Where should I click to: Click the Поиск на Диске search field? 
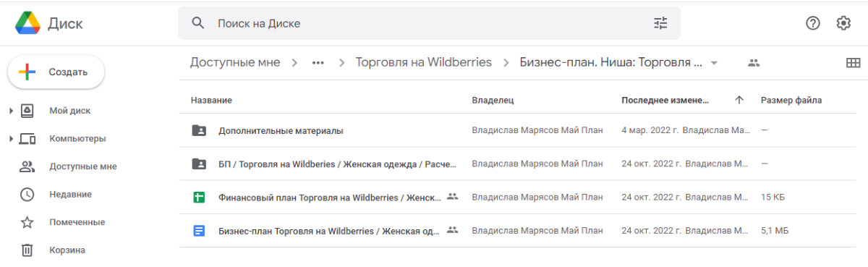pyautogui.click(x=429, y=23)
